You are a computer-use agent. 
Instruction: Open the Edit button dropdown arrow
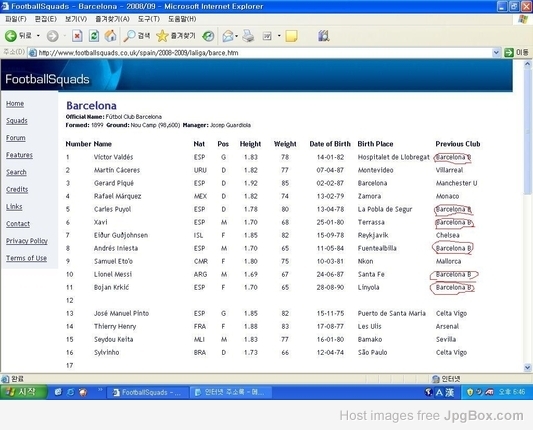(x=279, y=35)
